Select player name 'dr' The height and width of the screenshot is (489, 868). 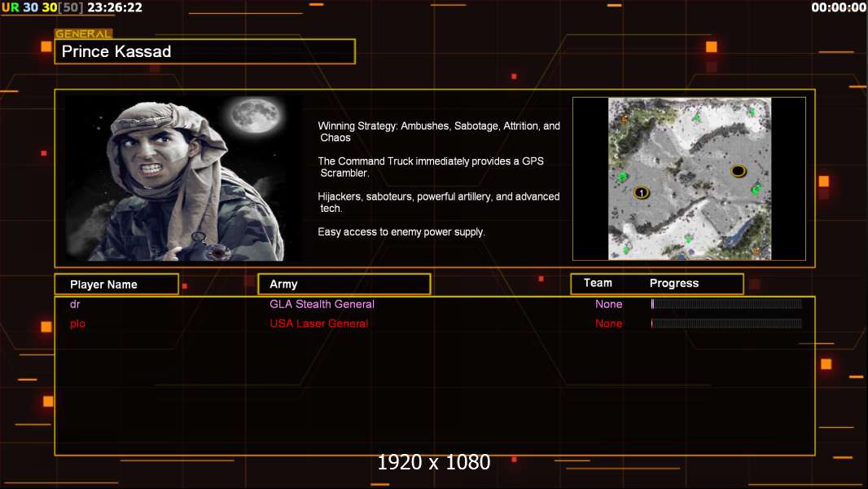pos(75,304)
